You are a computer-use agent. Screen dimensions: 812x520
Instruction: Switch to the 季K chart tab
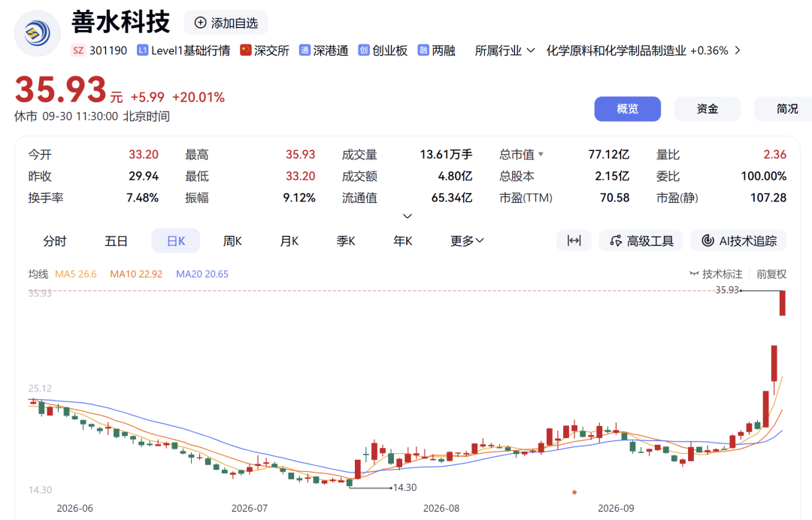(346, 240)
